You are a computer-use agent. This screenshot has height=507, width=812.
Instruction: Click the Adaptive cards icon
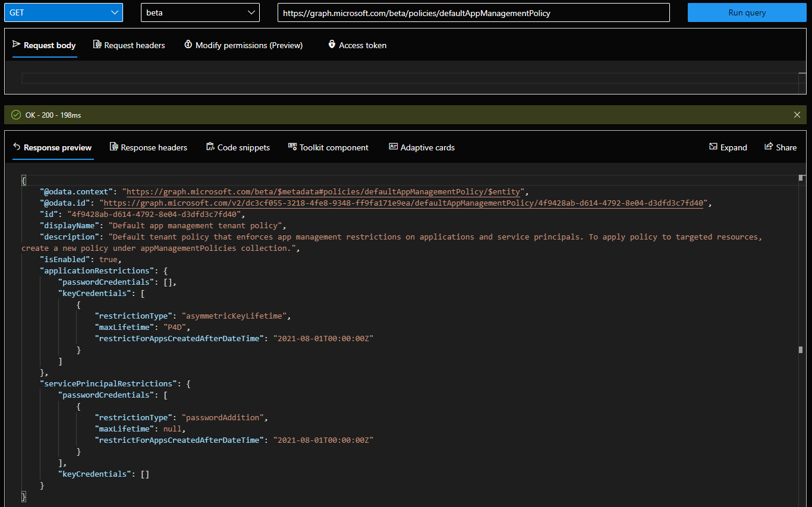click(393, 147)
